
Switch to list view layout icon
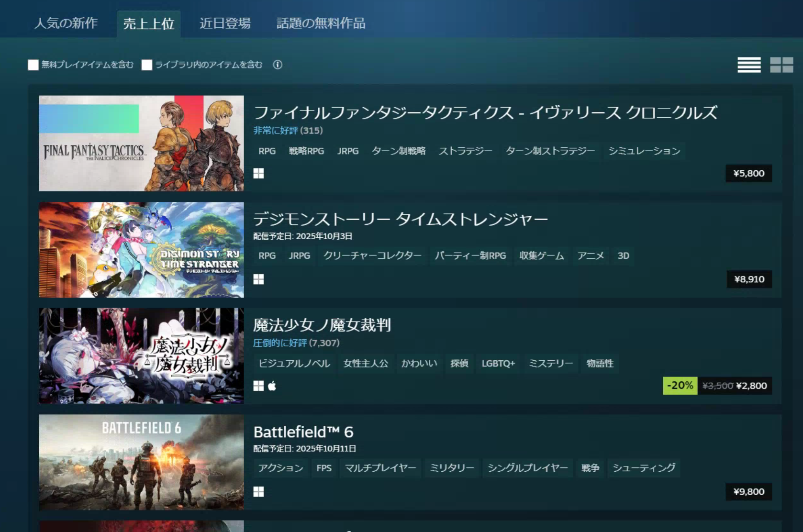tap(749, 65)
